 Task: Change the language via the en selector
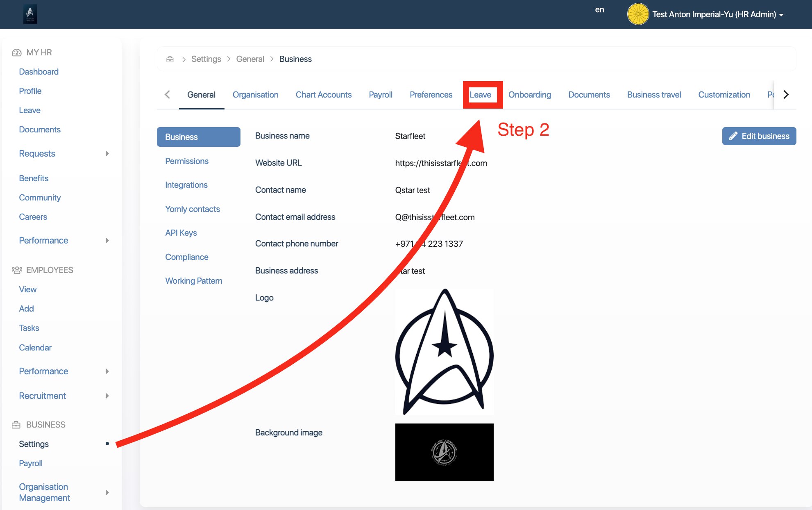(x=599, y=10)
